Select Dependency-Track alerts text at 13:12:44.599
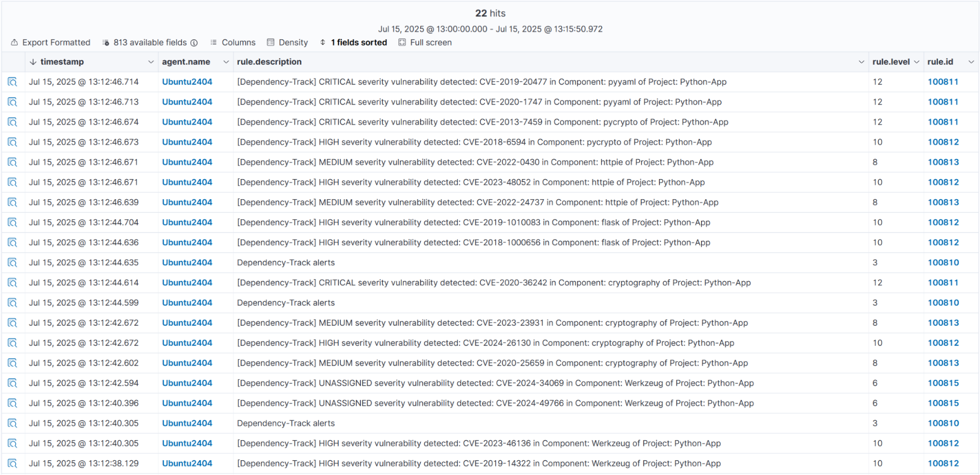This screenshot has height=475, width=980. 286,303
